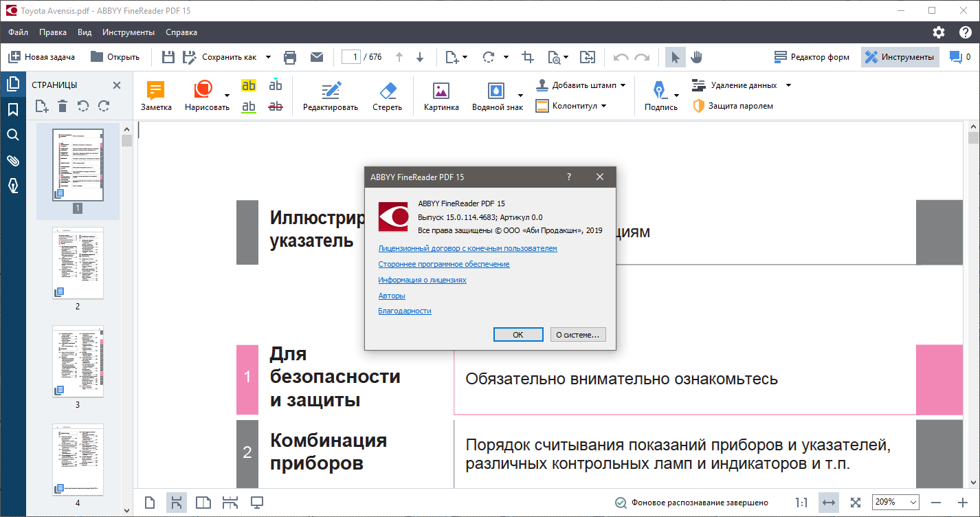
Task: Open the Справка menu
Action: 181,32
